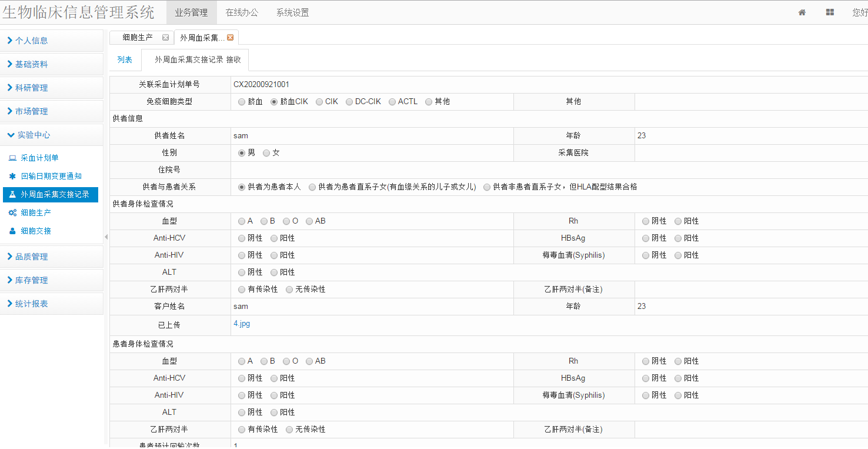Expand the 个人信息 sidebar section
Viewport: 868px width, 449px height.
[x=52, y=41]
